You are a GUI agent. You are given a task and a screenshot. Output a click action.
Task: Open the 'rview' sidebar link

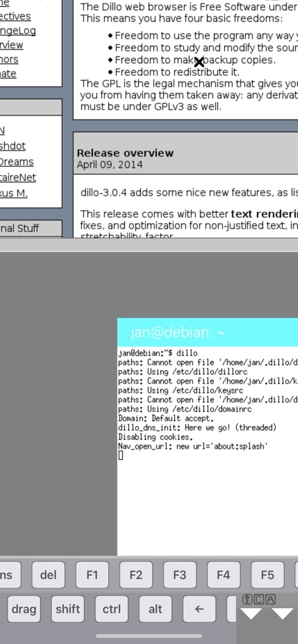click(11, 45)
